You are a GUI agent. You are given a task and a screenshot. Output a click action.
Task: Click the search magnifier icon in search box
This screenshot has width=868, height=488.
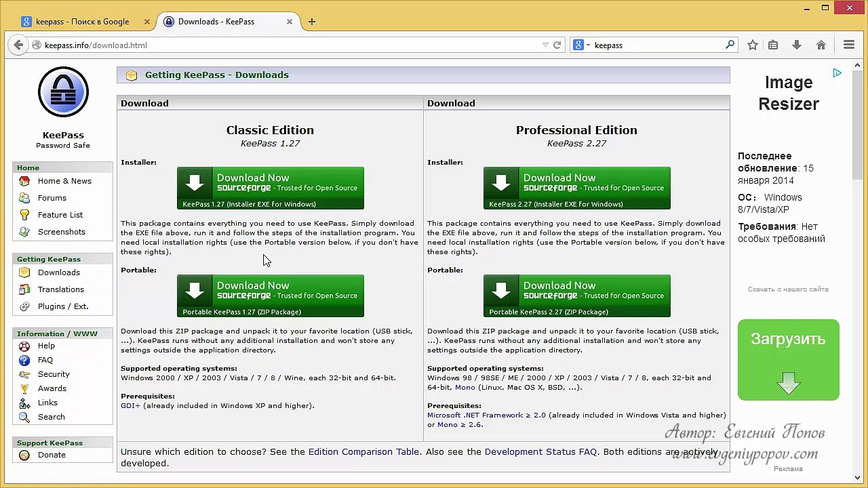tap(730, 45)
